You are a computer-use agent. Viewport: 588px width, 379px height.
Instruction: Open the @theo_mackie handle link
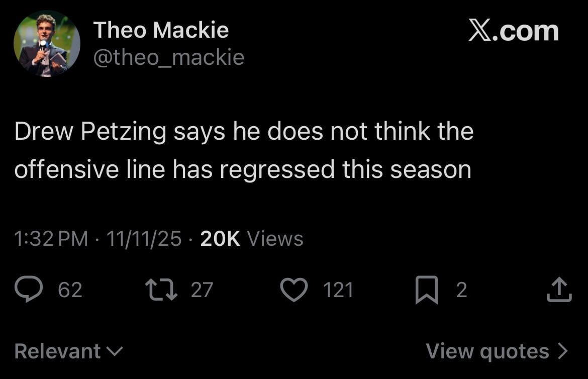(x=169, y=57)
